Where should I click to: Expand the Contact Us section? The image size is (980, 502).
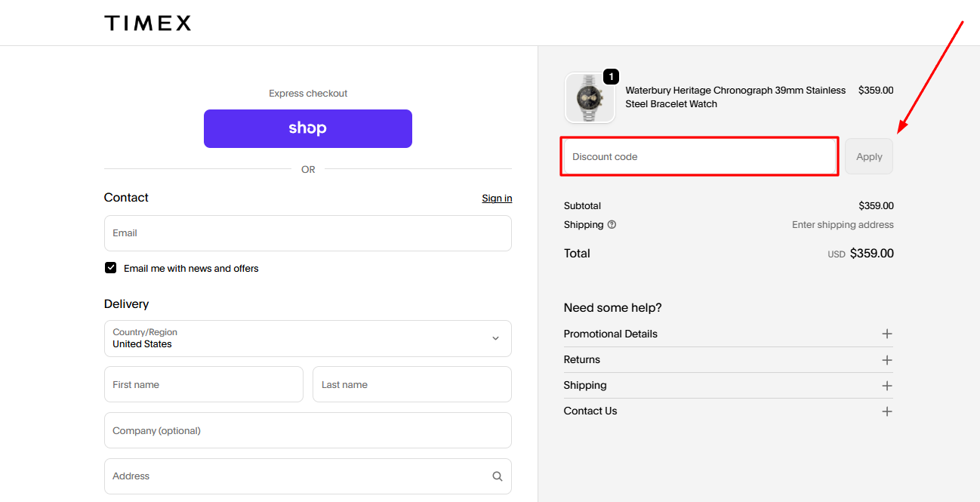728,411
